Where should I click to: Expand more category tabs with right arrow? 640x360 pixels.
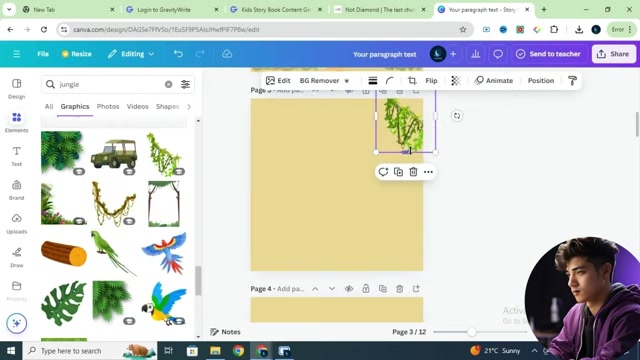[x=189, y=107]
